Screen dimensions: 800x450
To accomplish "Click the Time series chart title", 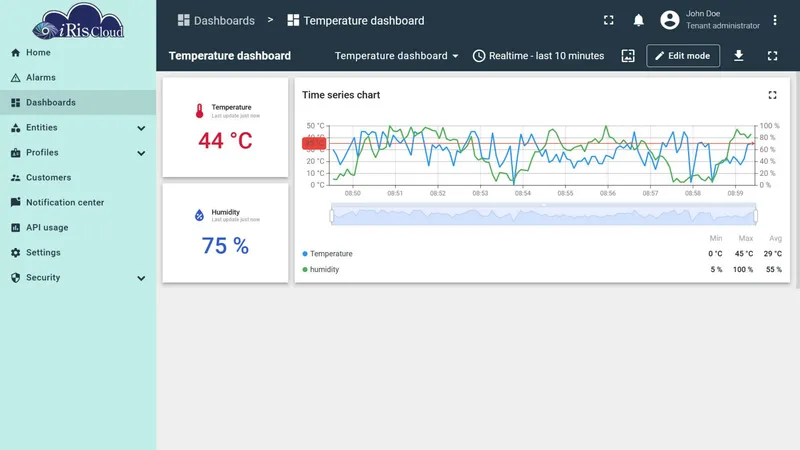I will (x=341, y=95).
